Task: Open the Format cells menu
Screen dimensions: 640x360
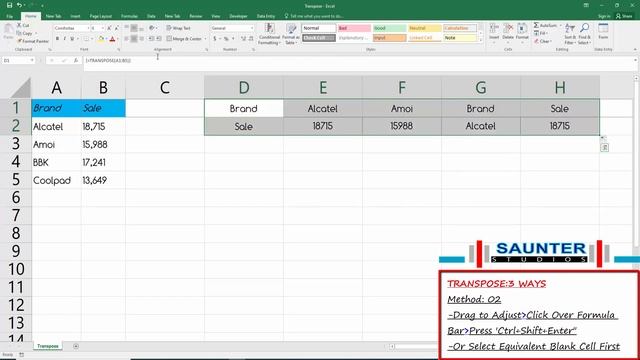Action: (x=522, y=32)
